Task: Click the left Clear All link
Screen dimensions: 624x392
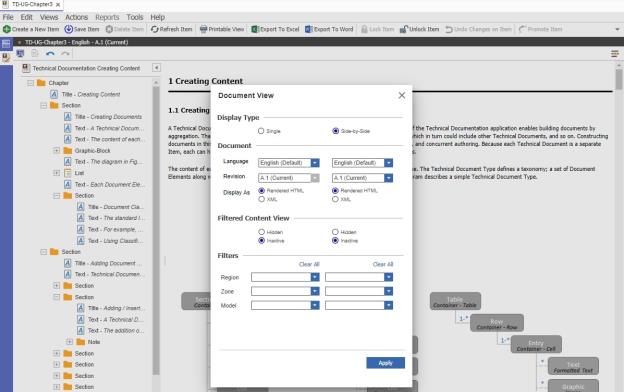Action: point(309,264)
